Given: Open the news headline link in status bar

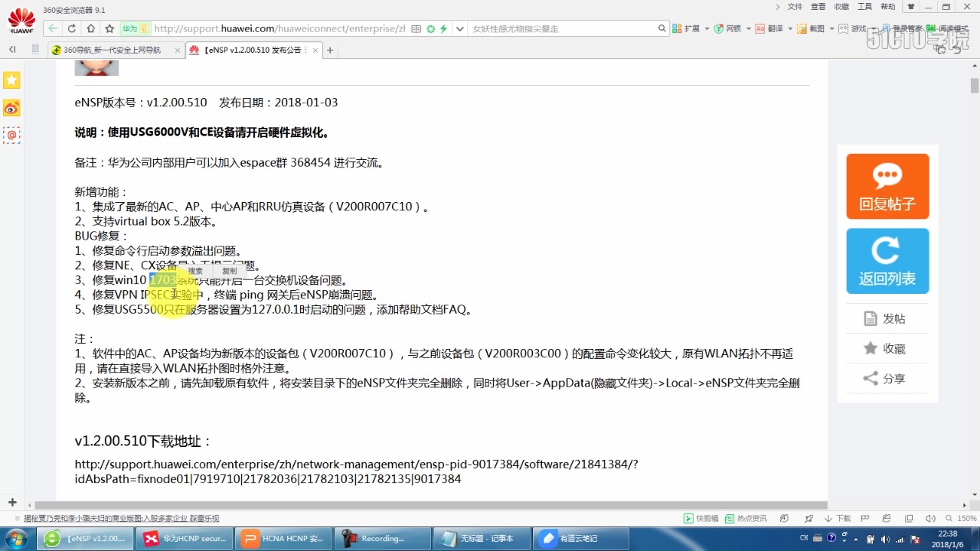Looking at the screenshot, I should point(121,518).
